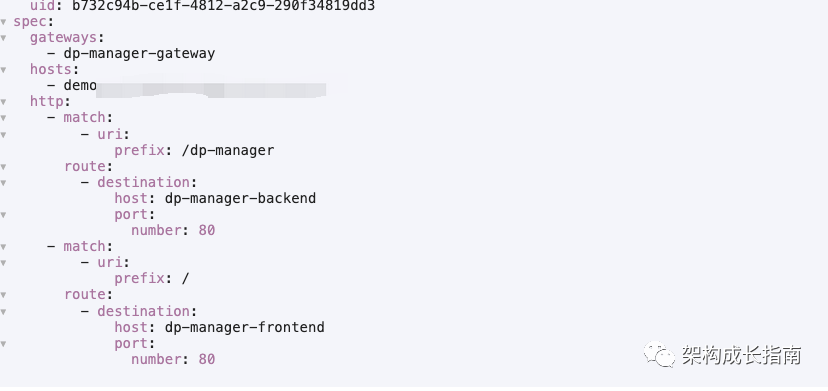Select the dp-manager-backend host value
Image resolution: width=828 pixels, height=391 pixels.
coord(240,198)
